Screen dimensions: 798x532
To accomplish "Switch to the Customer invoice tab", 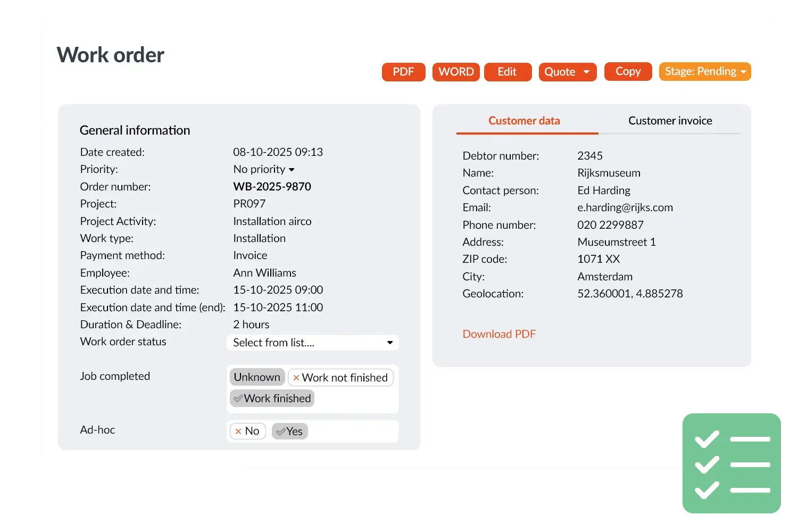I will tap(670, 121).
